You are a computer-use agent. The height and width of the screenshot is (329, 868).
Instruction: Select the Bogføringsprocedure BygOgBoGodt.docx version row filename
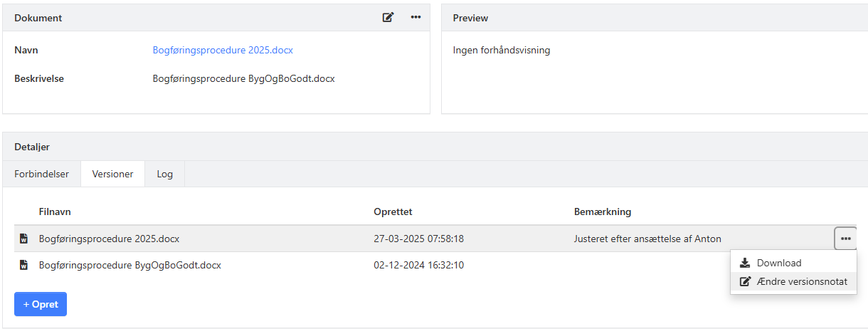[129, 266]
